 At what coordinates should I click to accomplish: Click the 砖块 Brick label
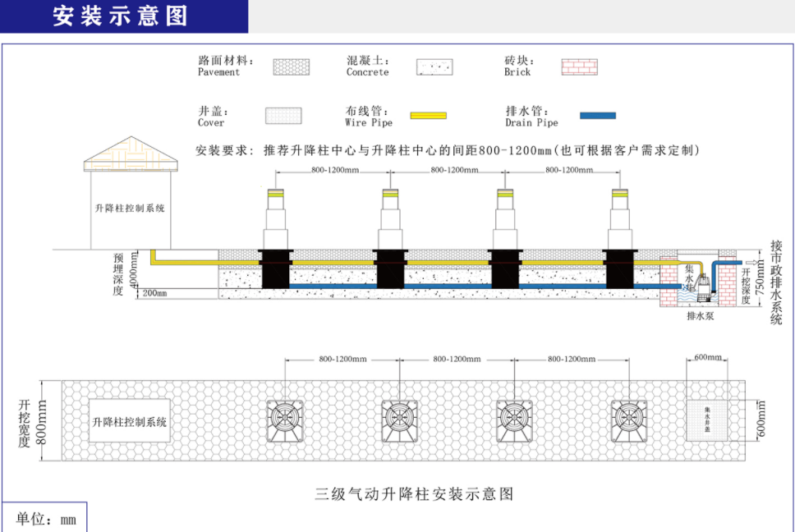pos(518,66)
